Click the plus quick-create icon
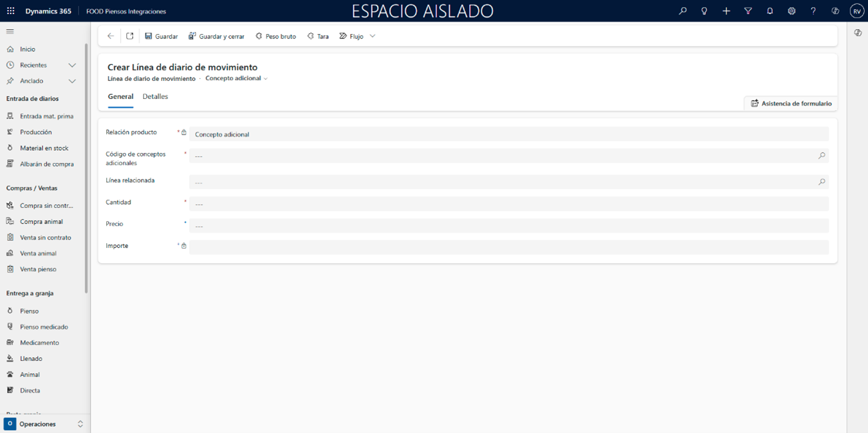This screenshot has width=868, height=433. [726, 11]
